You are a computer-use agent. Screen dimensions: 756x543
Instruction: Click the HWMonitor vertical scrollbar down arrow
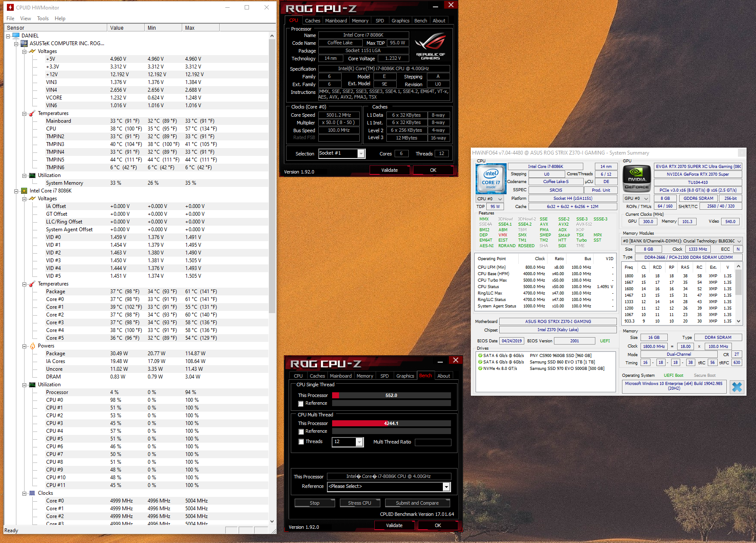(x=272, y=521)
